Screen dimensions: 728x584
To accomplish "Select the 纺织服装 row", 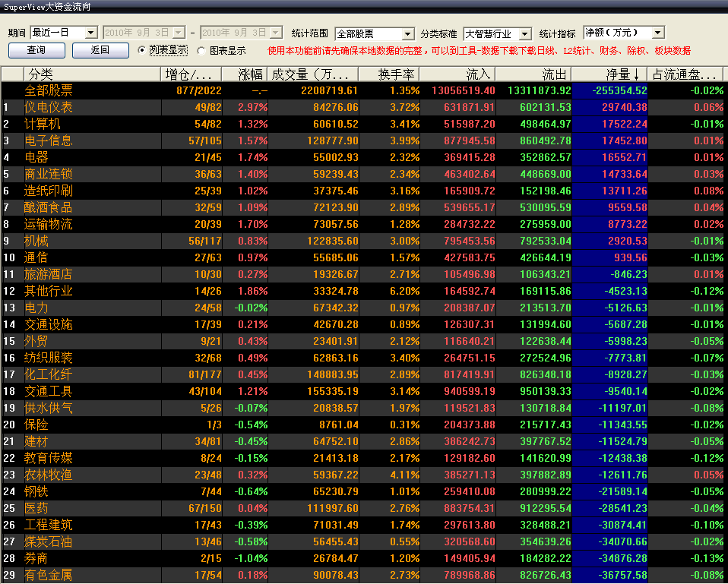I will point(363,358).
